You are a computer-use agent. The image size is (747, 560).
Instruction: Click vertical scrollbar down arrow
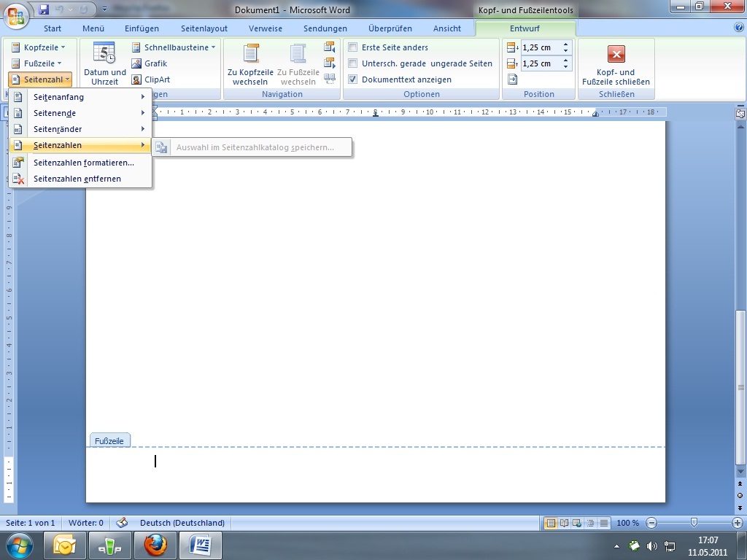tap(740, 472)
